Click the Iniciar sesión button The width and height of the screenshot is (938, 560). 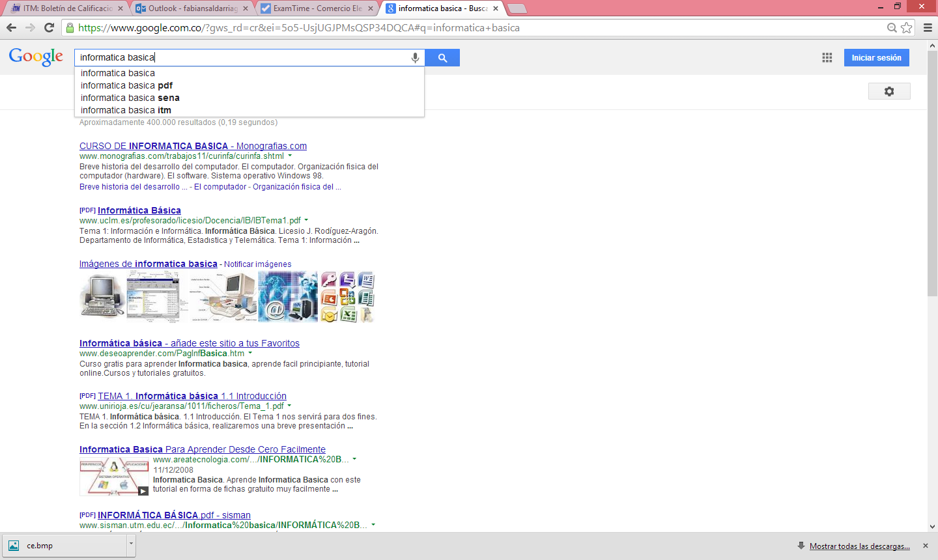point(876,58)
